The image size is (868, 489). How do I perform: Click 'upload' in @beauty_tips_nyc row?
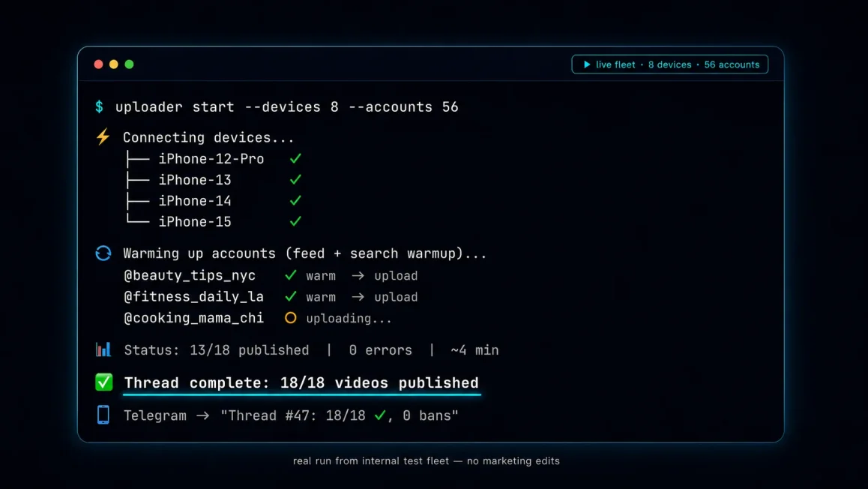(396, 276)
